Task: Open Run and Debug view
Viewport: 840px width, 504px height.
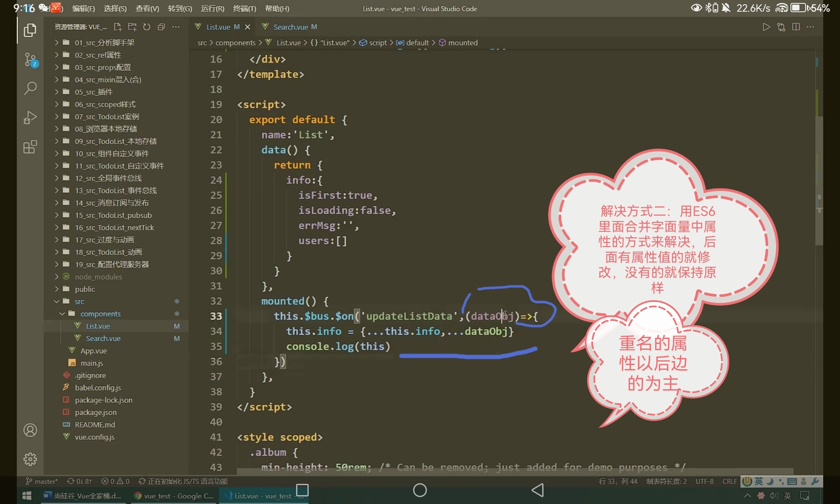Action: tap(30, 118)
